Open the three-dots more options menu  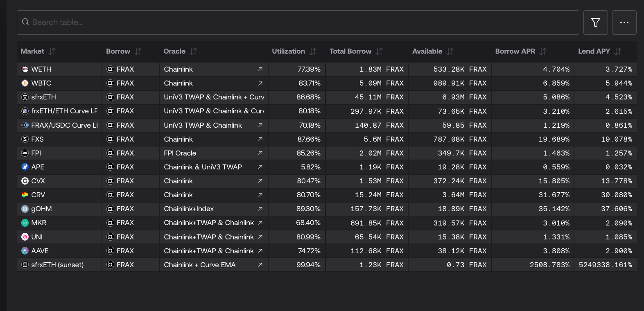[x=624, y=23]
